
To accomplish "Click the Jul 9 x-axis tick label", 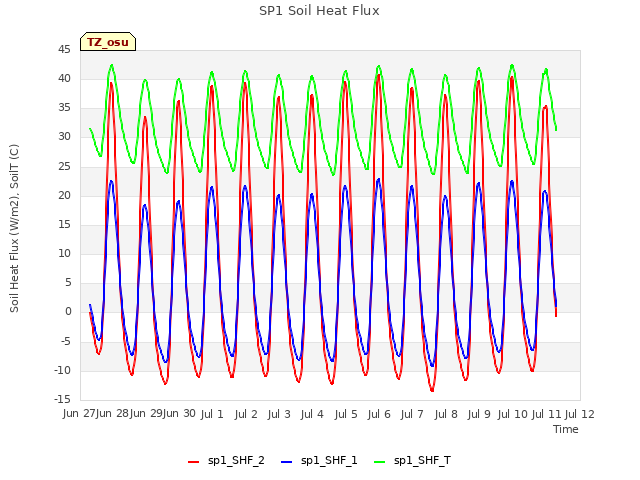I will coord(479,414).
